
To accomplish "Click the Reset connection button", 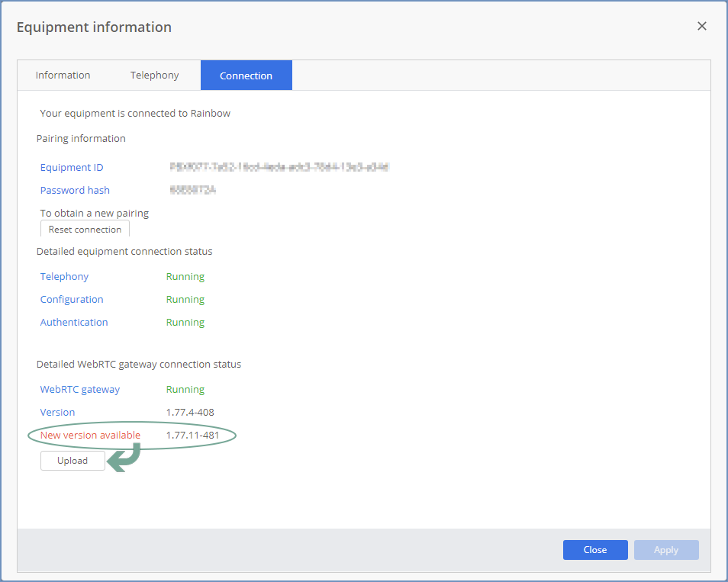I will (85, 229).
